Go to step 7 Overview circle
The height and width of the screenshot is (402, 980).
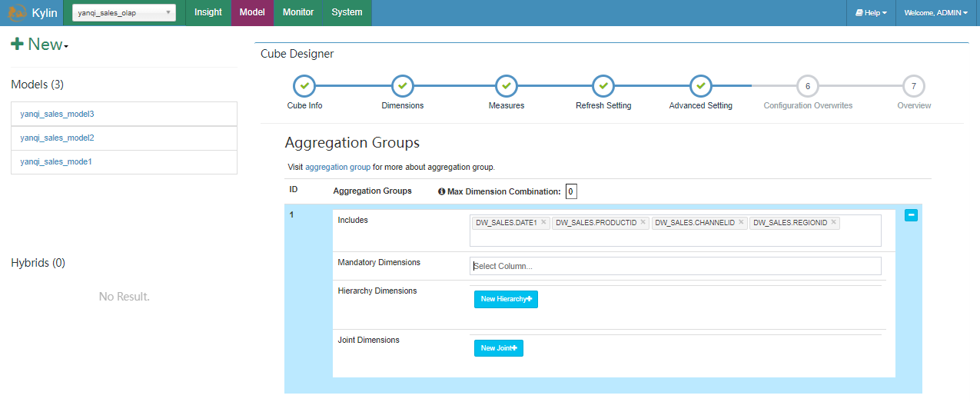tap(913, 86)
